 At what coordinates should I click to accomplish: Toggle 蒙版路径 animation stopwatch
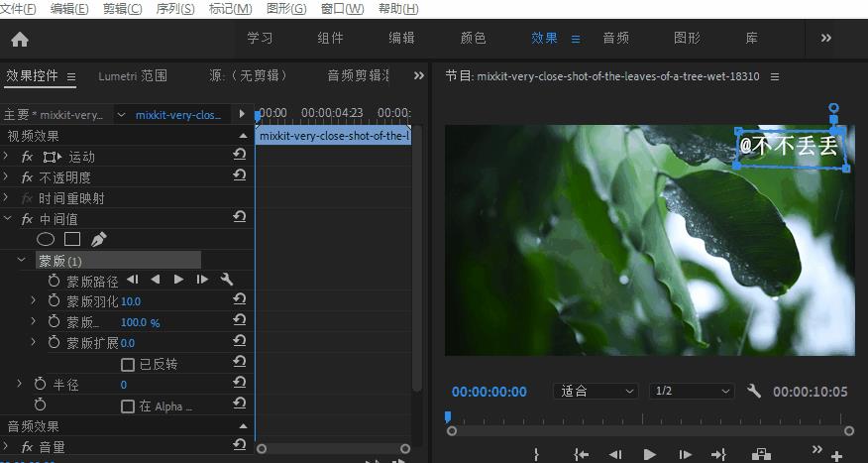[54, 281]
